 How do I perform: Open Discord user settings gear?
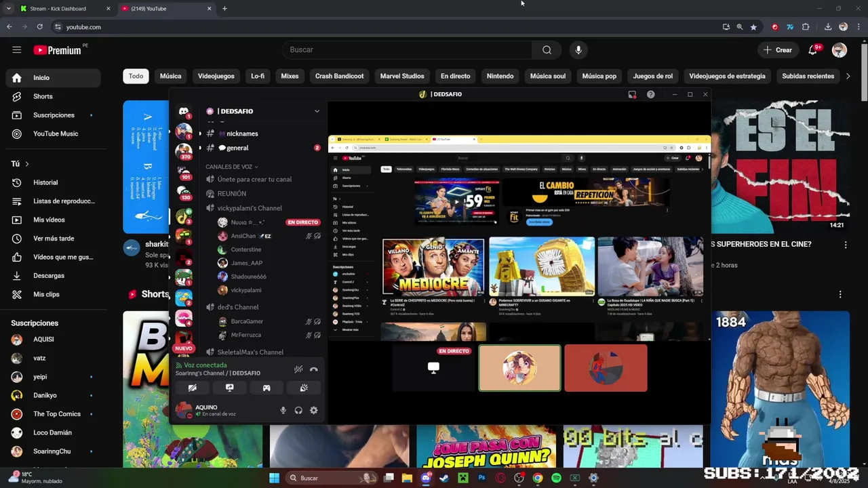314,410
